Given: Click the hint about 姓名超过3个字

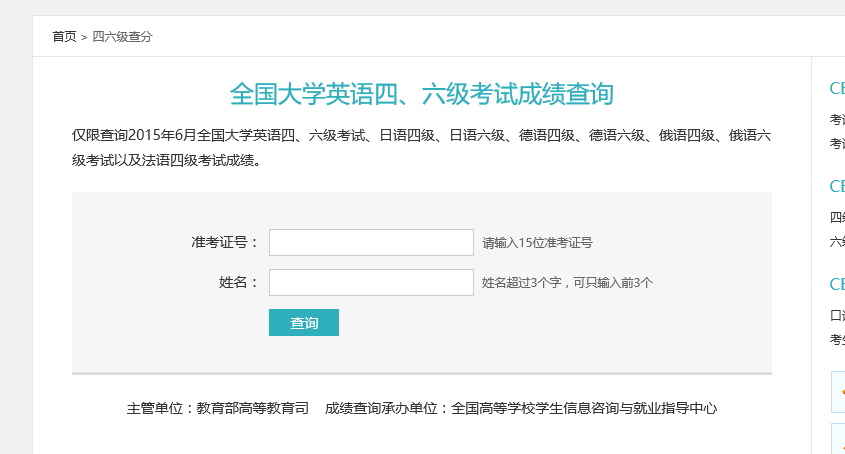Looking at the screenshot, I should [x=567, y=283].
